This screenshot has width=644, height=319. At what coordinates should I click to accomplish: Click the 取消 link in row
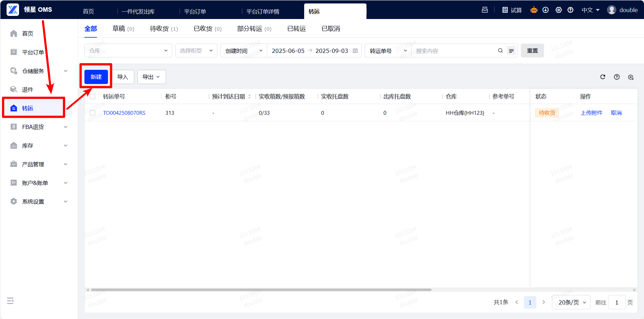coord(616,113)
